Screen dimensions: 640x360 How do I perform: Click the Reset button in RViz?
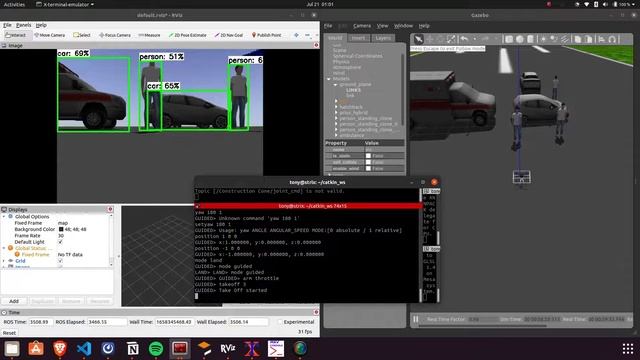pyautogui.click(x=9, y=333)
